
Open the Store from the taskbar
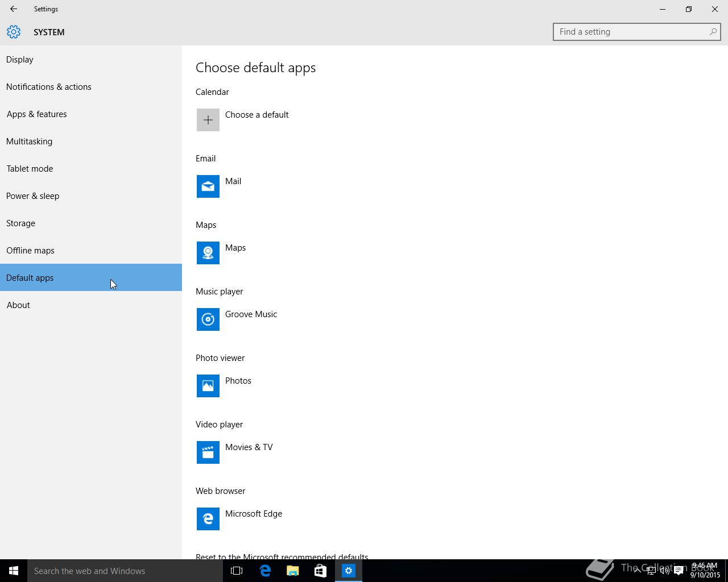tap(321, 571)
